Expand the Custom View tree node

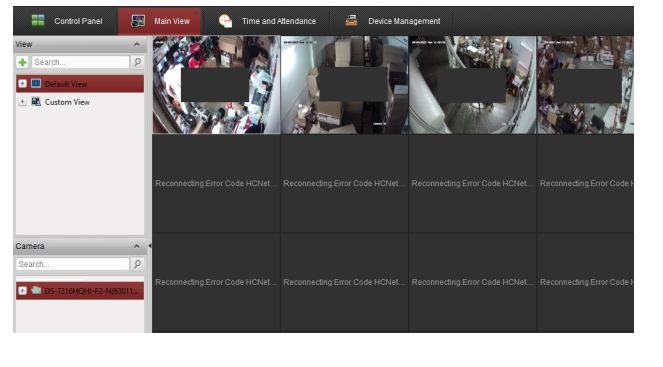click(x=22, y=102)
